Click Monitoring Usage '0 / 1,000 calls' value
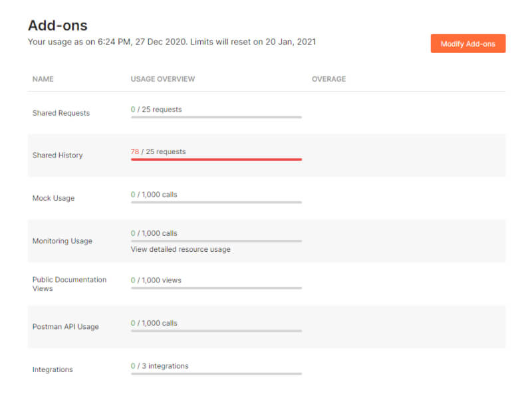532x400 pixels. [154, 233]
